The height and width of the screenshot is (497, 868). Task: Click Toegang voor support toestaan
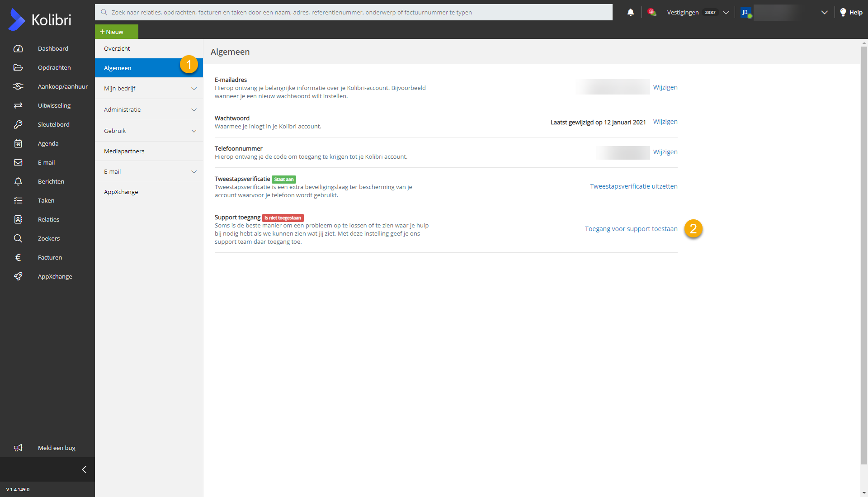631,229
